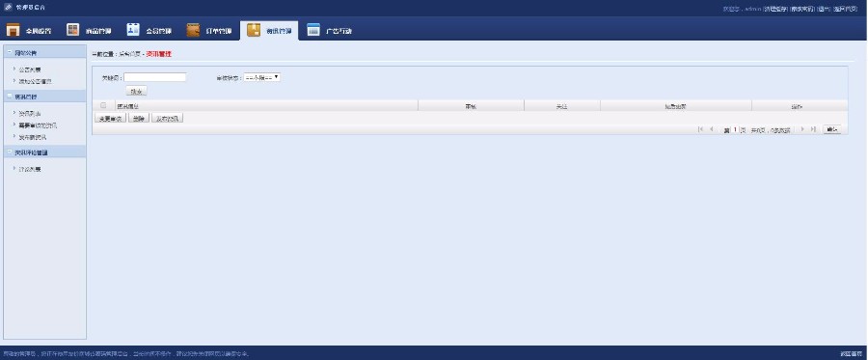The image size is (868, 360).
Task: Click the 批量审核 batch review button
Action: click(111, 118)
